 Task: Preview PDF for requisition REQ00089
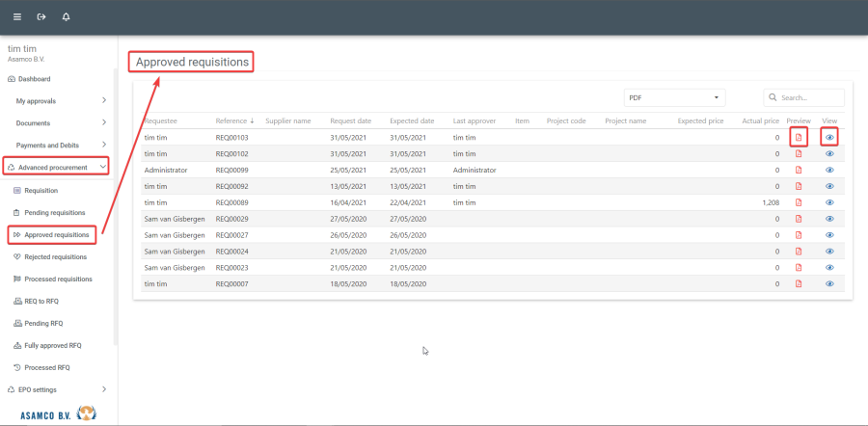pyautogui.click(x=798, y=202)
